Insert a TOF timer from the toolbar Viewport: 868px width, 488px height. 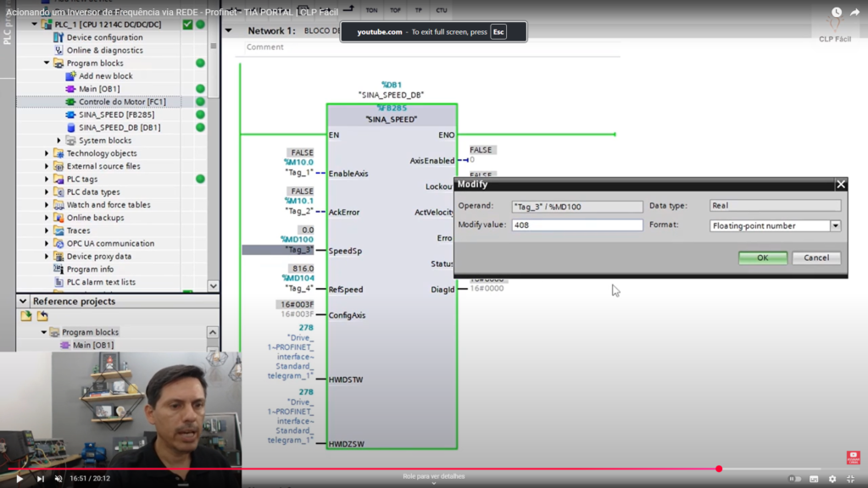pos(395,10)
